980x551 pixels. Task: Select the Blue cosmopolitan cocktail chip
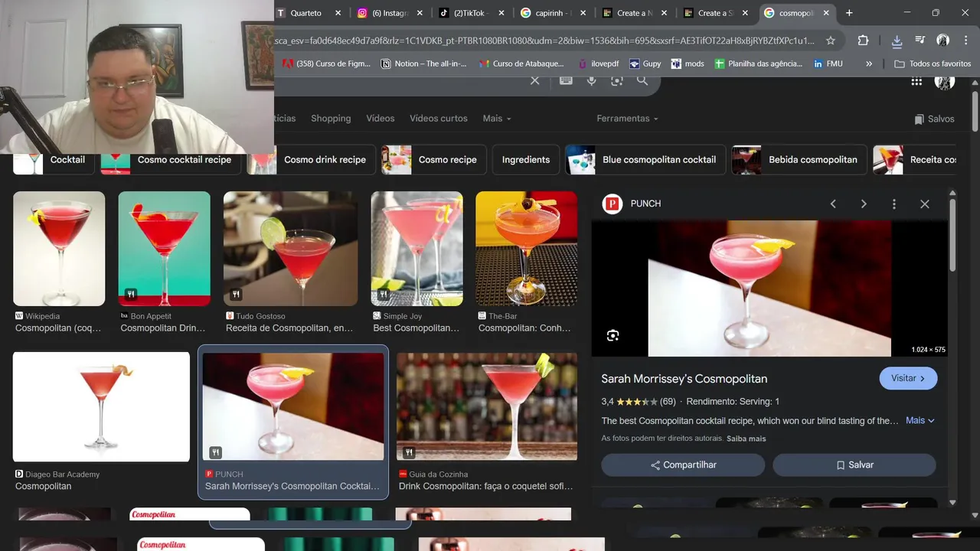[645, 160]
